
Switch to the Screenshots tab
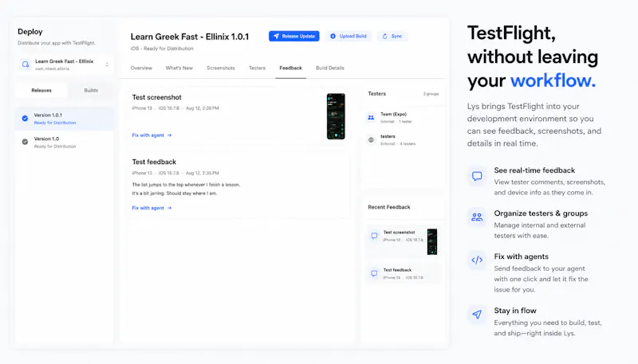[x=221, y=68]
